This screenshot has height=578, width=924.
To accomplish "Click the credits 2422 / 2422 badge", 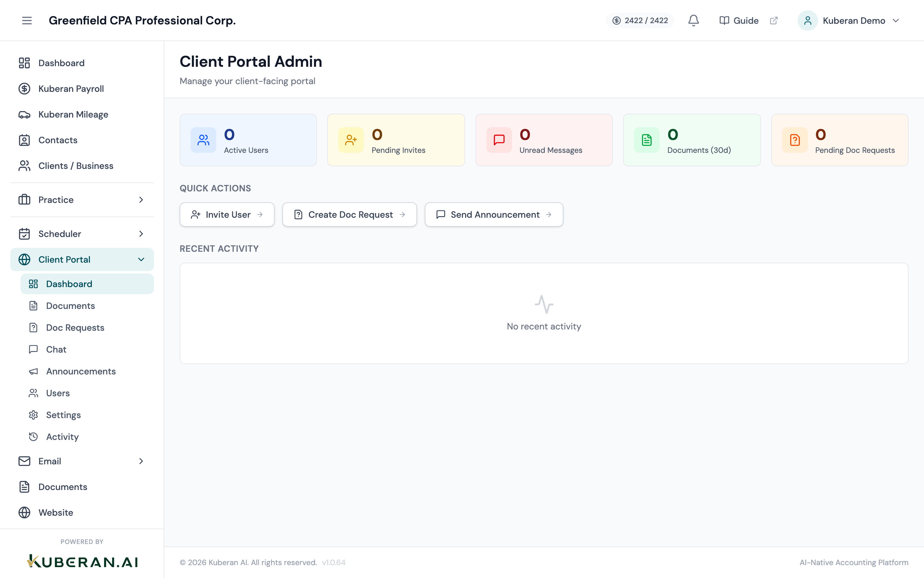I will tap(640, 20).
